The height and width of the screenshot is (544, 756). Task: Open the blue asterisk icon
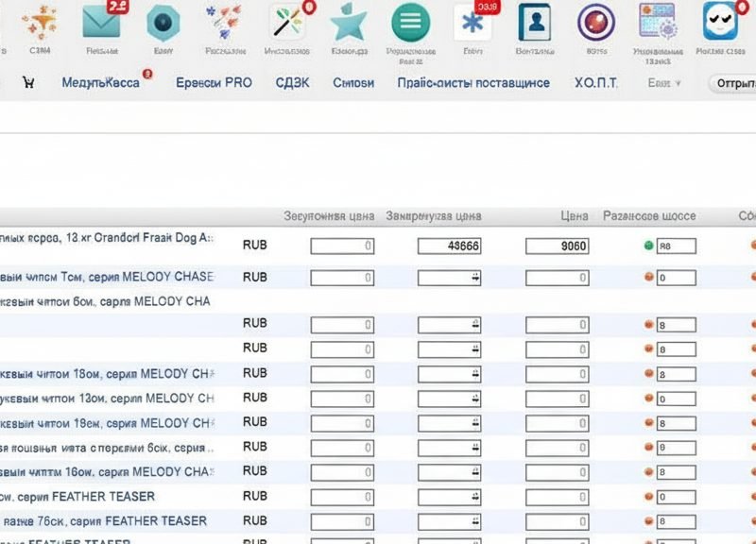tap(472, 23)
